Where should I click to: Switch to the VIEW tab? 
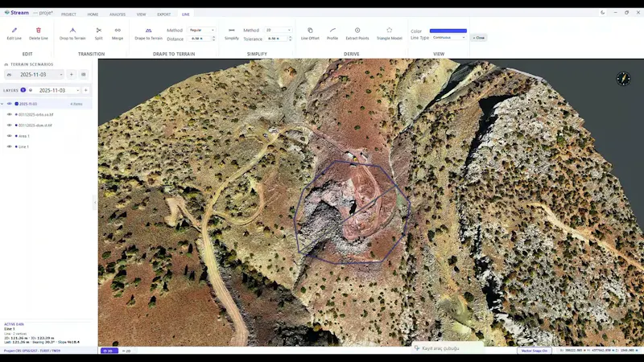(x=142, y=14)
